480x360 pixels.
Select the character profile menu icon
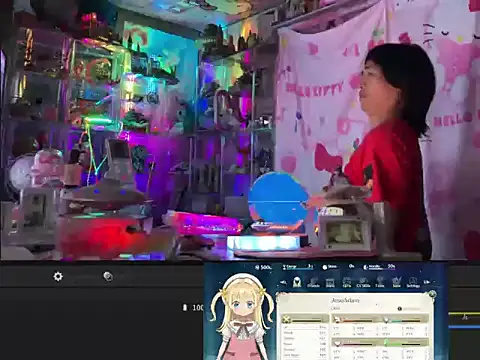tap(297, 282)
